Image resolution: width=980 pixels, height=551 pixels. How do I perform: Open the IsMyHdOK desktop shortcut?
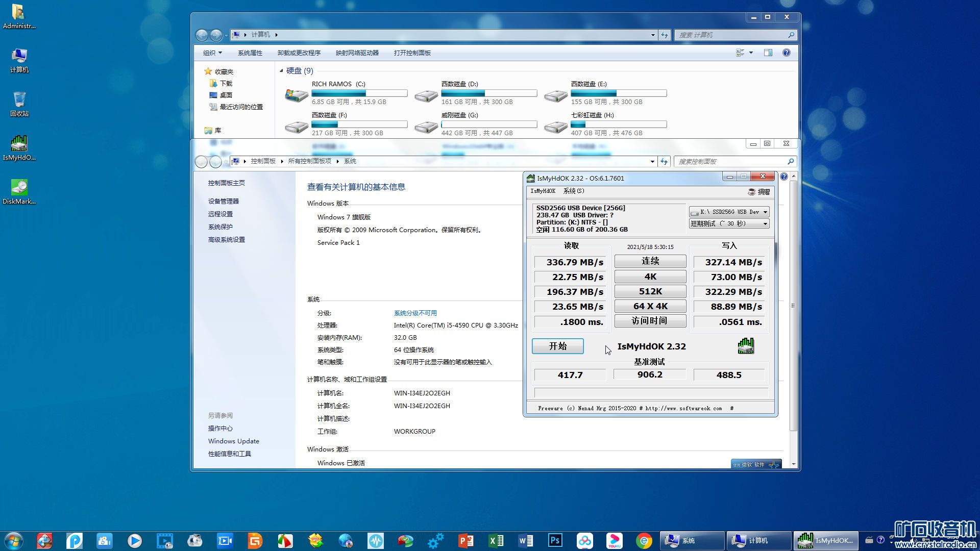point(19,147)
